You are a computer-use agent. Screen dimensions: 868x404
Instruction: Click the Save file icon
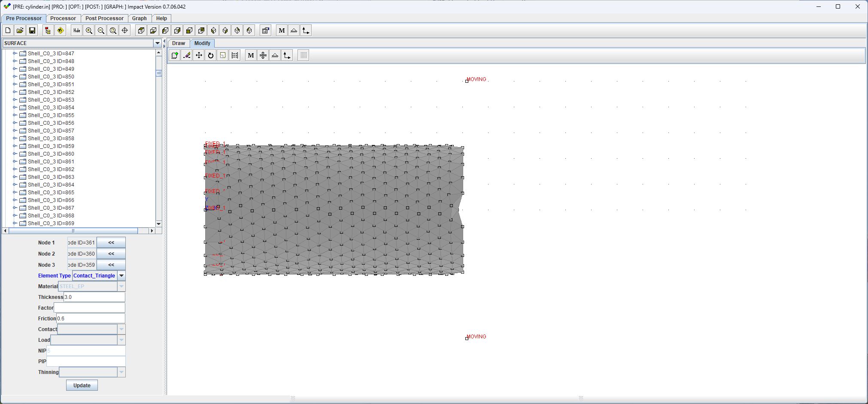[32, 30]
